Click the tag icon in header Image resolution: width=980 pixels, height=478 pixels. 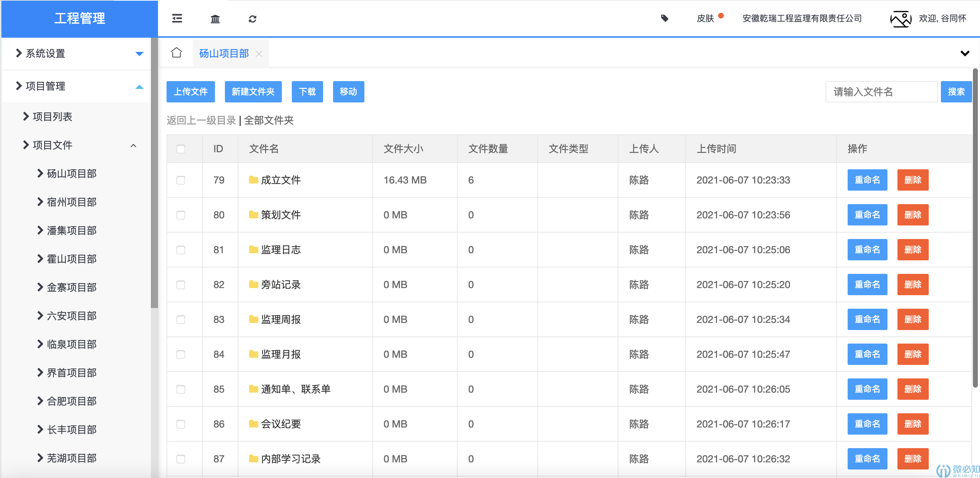(x=665, y=18)
